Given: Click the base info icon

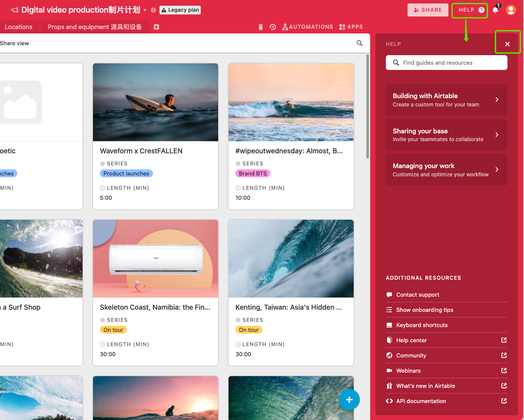Looking at the screenshot, I should coord(153,10).
